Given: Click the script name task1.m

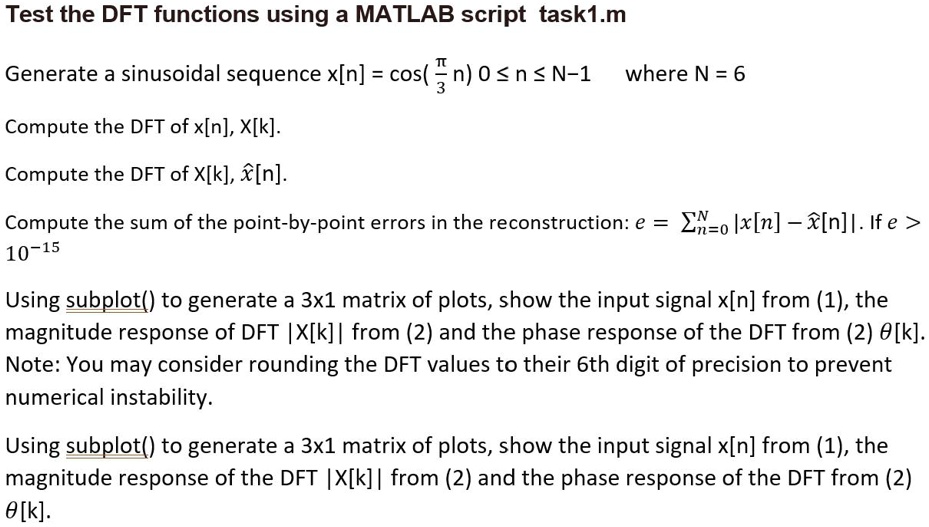Looking at the screenshot, I should pos(582,14).
